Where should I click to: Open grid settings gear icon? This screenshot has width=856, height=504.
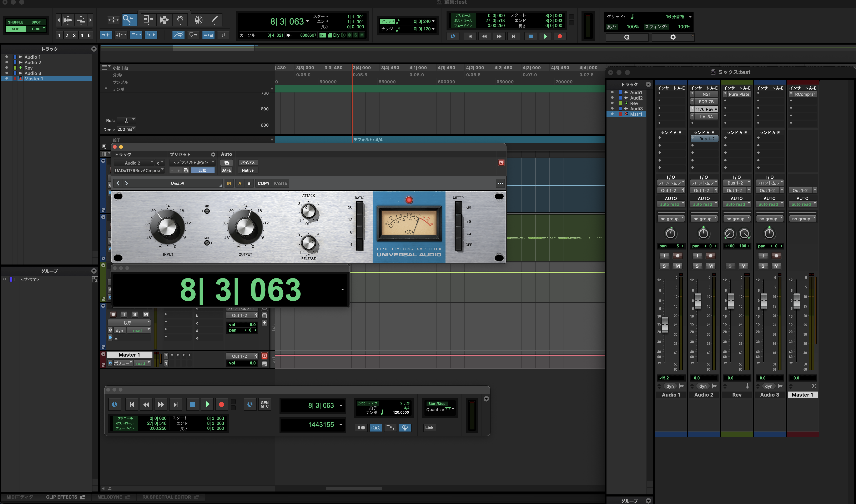(673, 37)
